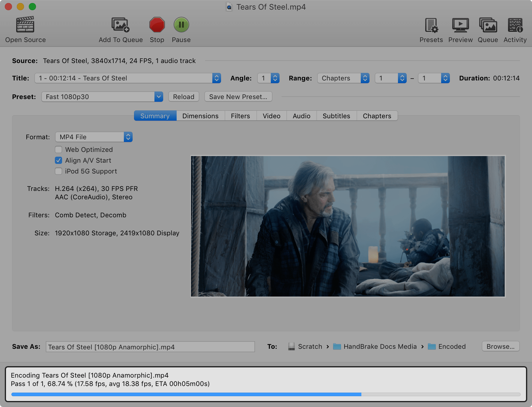Viewport: 532px width, 407px height.
Task: Enable Web Optimized output
Action: pos(58,149)
